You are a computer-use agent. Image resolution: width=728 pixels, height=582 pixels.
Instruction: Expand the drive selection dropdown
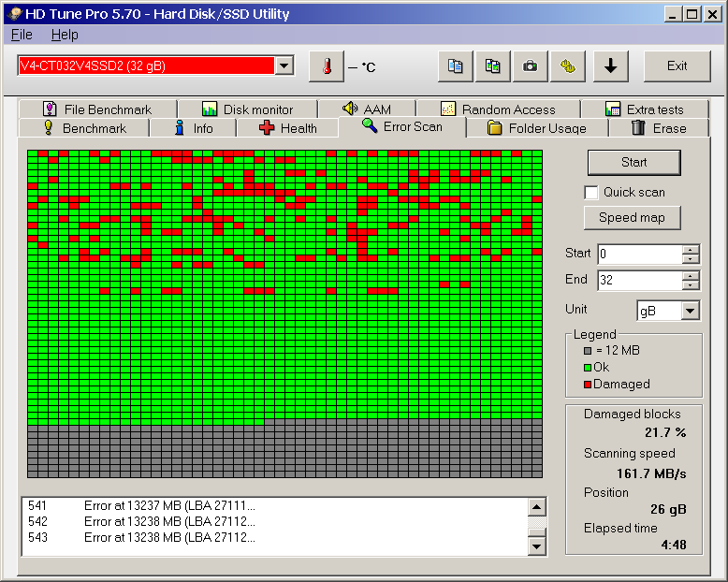pyautogui.click(x=284, y=65)
